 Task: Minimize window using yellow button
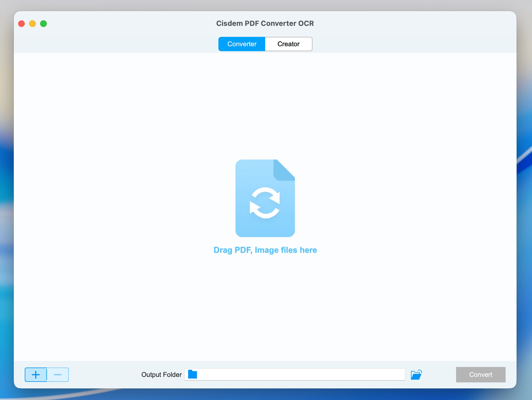point(32,24)
